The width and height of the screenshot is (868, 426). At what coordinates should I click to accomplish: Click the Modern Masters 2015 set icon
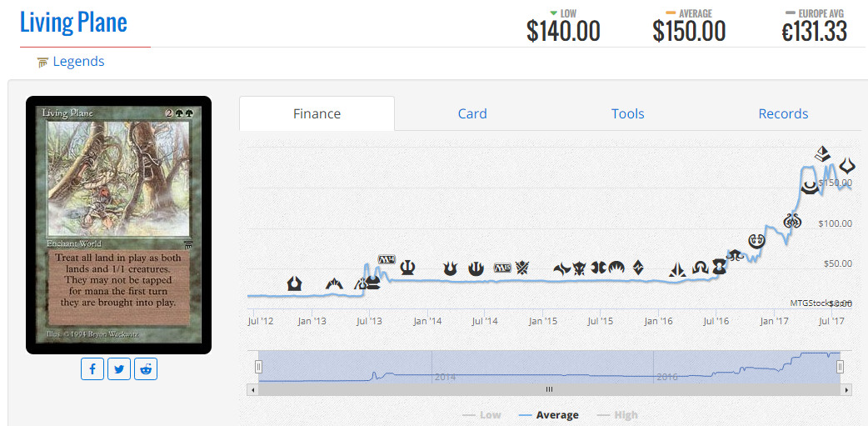click(x=598, y=268)
